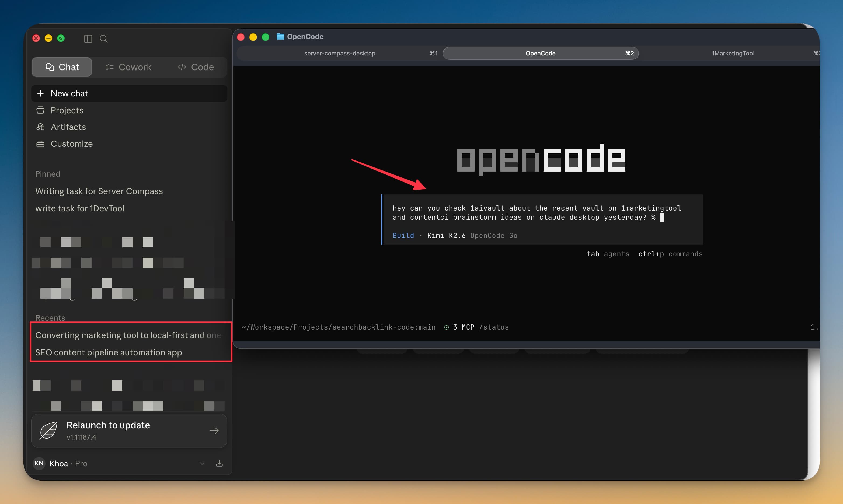
Task: Click the leaf icon on update banner
Action: pos(48,431)
